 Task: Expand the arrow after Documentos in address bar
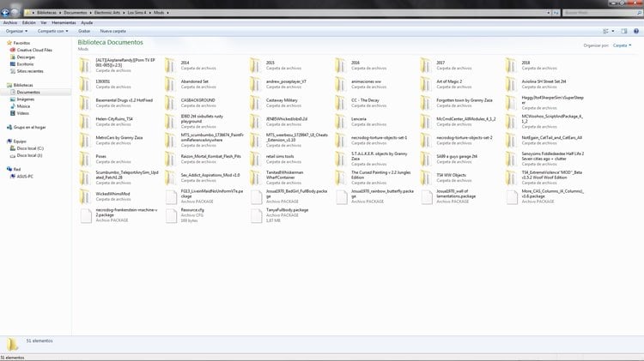tap(90, 13)
